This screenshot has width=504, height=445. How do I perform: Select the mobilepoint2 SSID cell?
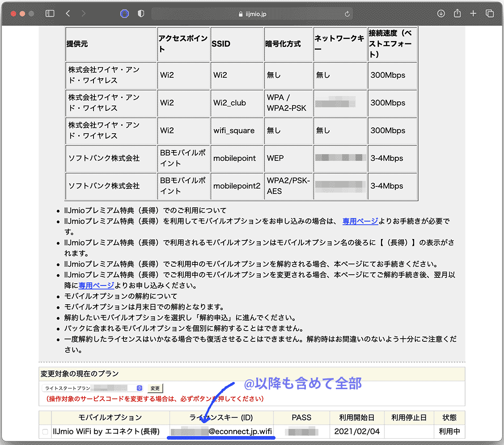(237, 185)
